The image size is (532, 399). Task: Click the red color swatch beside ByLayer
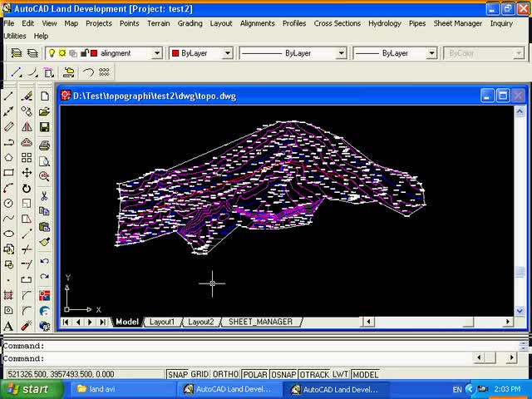click(x=175, y=53)
